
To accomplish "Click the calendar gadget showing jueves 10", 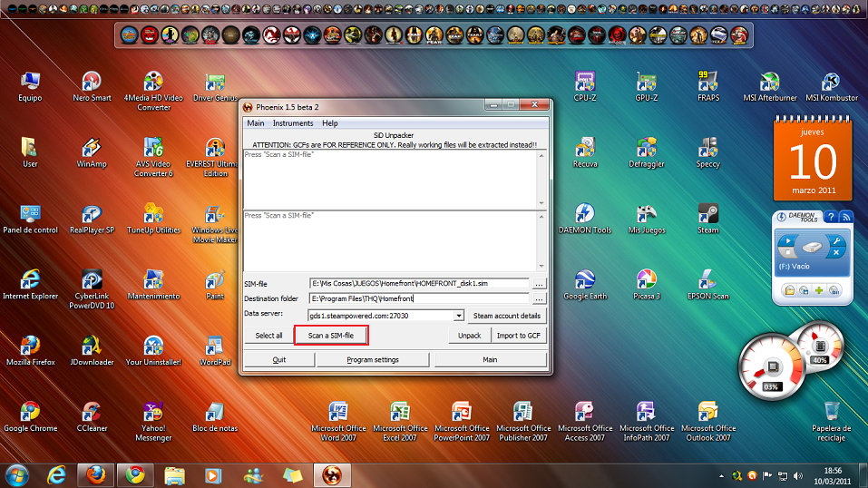I will click(x=813, y=159).
